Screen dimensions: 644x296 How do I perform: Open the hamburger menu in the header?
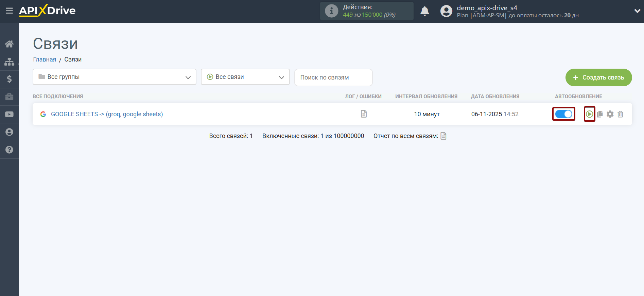(9, 11)
